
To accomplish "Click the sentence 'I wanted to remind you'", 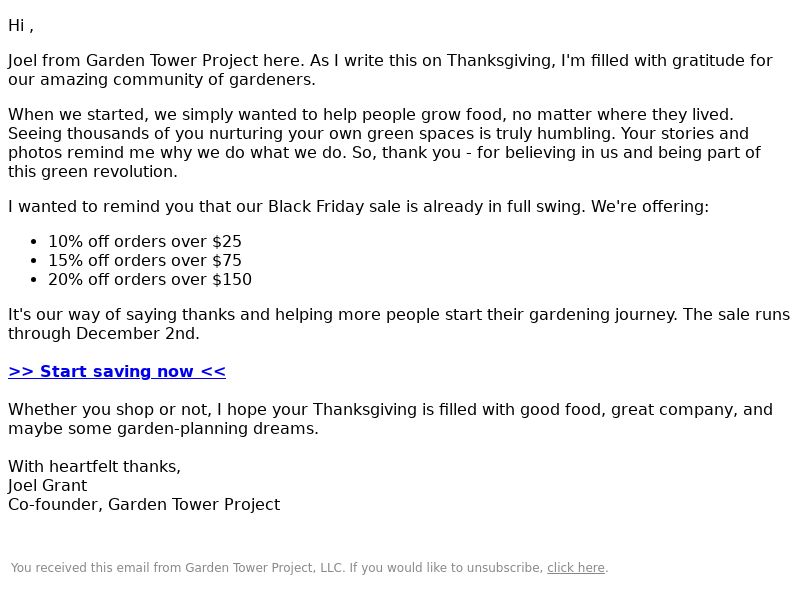I will click(358, 207).
